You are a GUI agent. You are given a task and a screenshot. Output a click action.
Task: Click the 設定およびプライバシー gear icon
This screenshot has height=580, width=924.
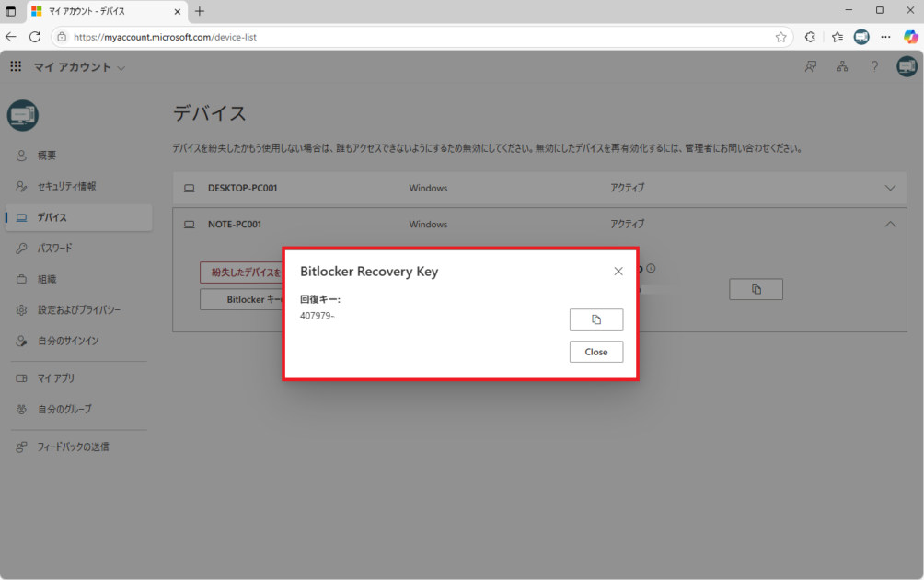coord(21,310)
